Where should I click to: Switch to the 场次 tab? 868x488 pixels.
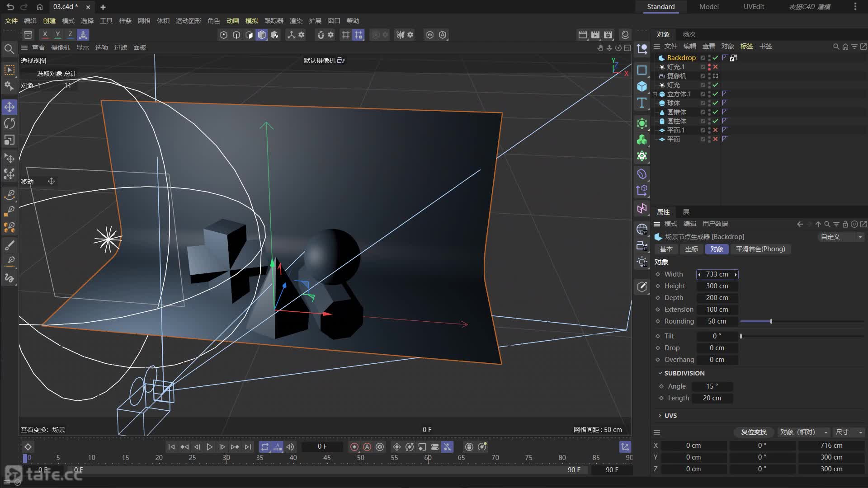(x=689, y=34)
